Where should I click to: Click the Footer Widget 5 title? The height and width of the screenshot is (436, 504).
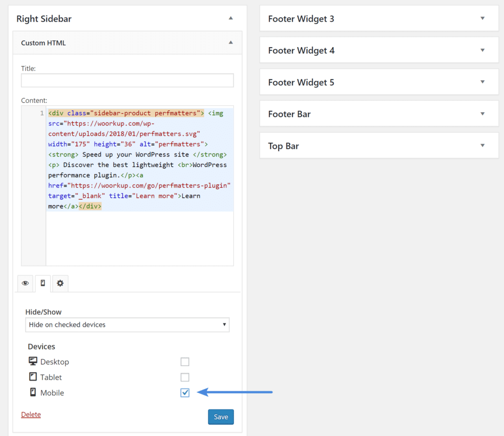point(301,83)
